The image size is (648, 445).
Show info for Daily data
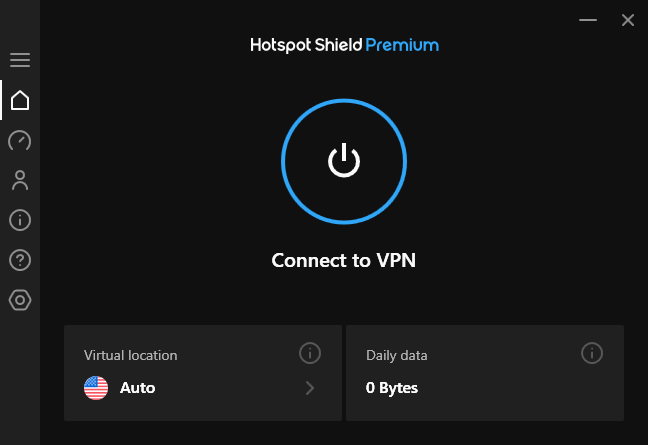pos(592,353)
